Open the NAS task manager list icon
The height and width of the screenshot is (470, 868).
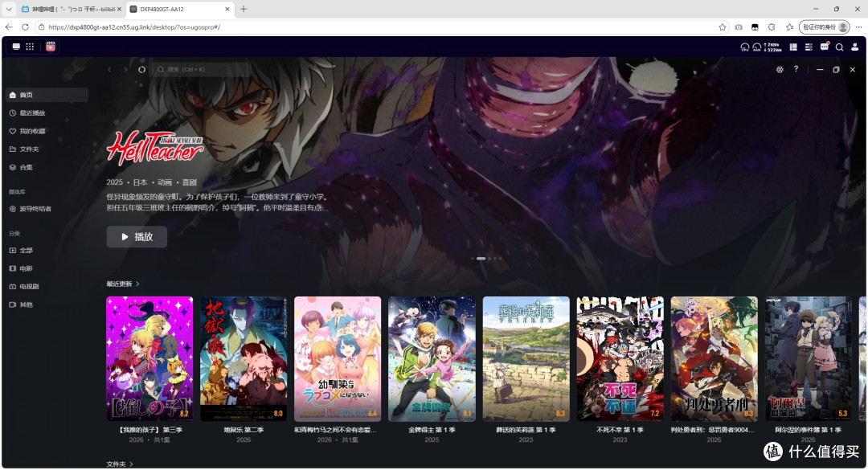coord(809,47)
